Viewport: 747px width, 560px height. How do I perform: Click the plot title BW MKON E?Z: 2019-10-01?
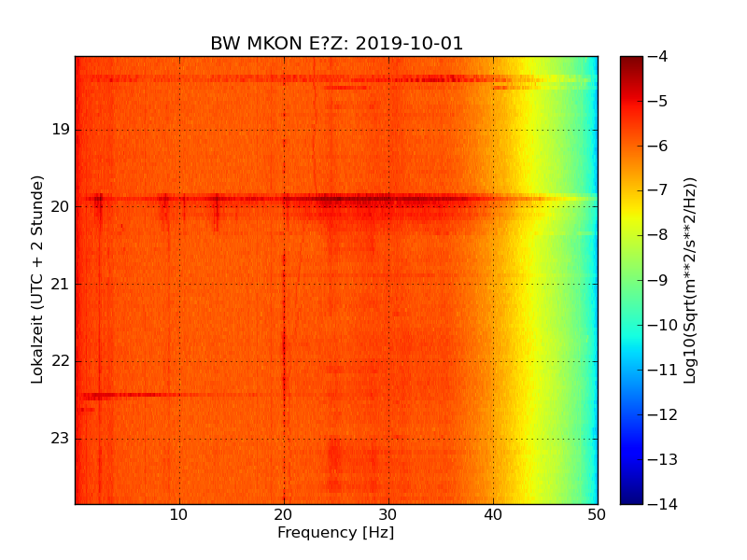pyautogui.click(x=336, y=43)
